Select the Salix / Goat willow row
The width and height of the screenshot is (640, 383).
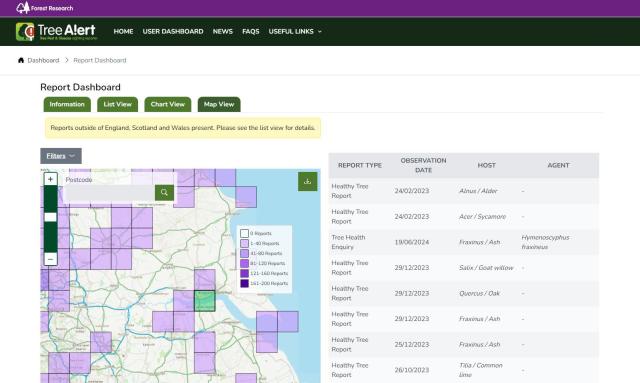[x=464, y=268]
